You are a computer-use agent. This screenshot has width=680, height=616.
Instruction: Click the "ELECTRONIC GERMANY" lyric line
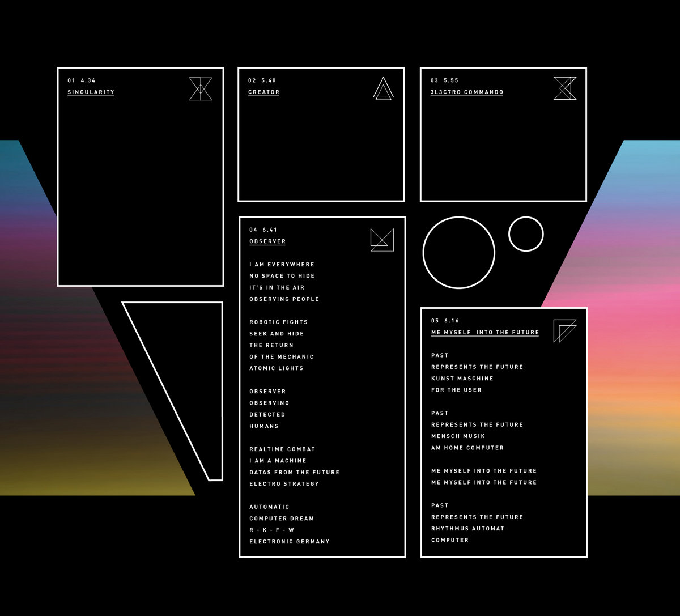[289, 542]
